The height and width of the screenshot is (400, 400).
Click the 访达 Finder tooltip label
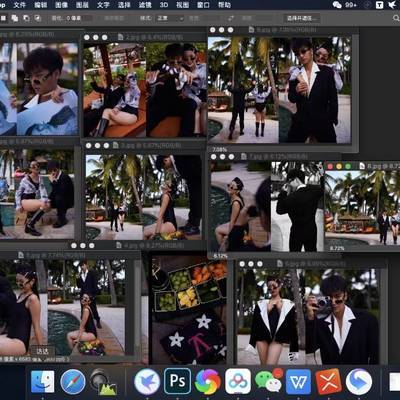(42, 351)
